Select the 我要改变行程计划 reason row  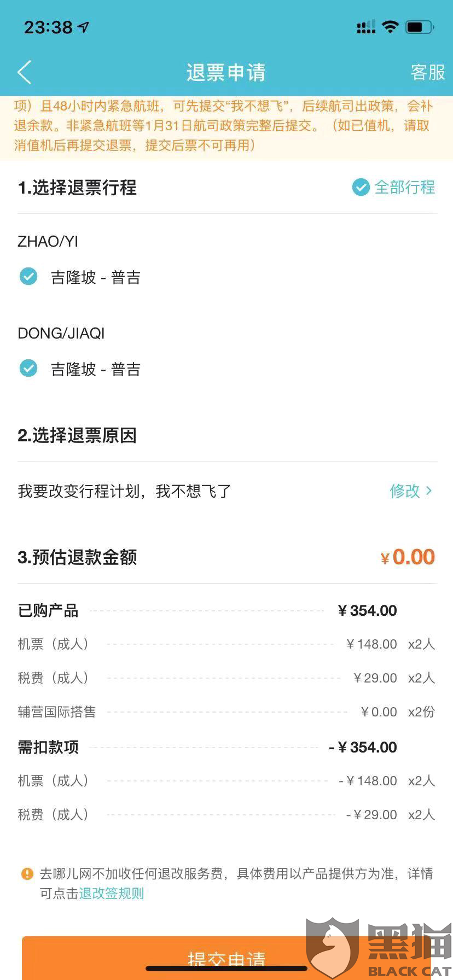[226, 491]
